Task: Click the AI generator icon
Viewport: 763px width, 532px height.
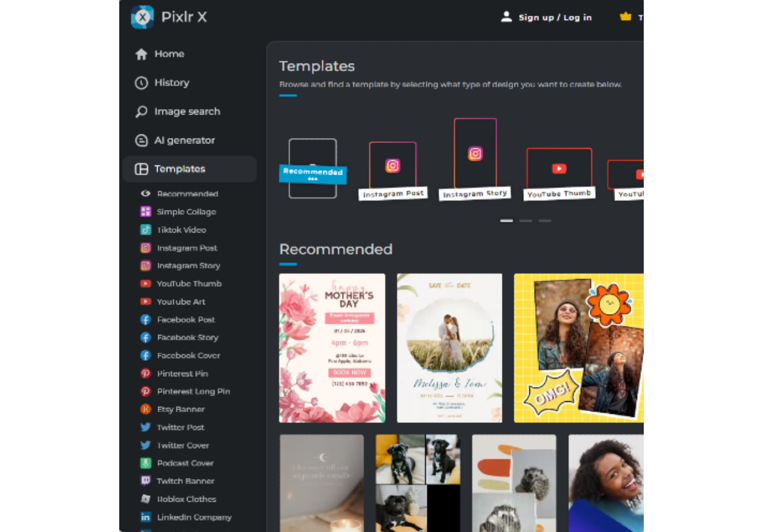Action: tap(141, 140)
